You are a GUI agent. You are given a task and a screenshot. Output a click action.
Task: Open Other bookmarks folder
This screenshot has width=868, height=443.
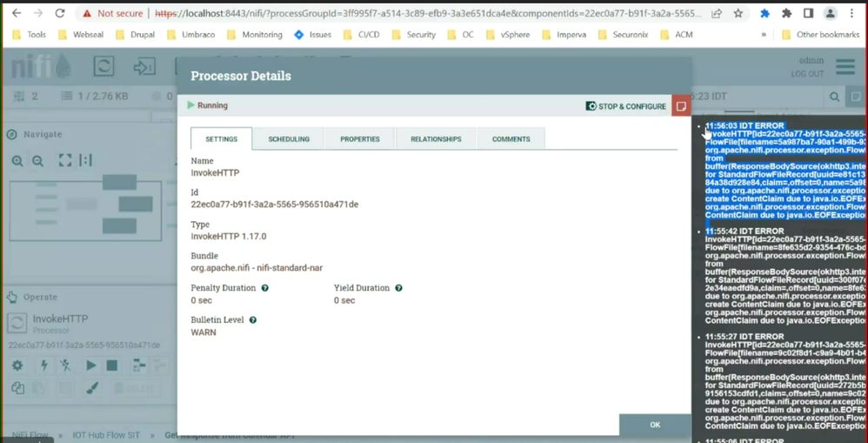tap(820, 34)
